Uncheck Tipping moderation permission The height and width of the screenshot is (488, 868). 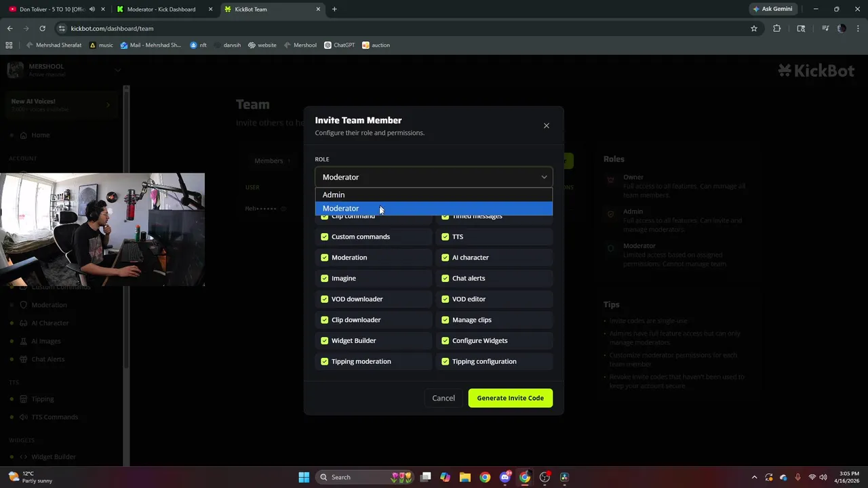pyautogui.click(x=324, y=361)
